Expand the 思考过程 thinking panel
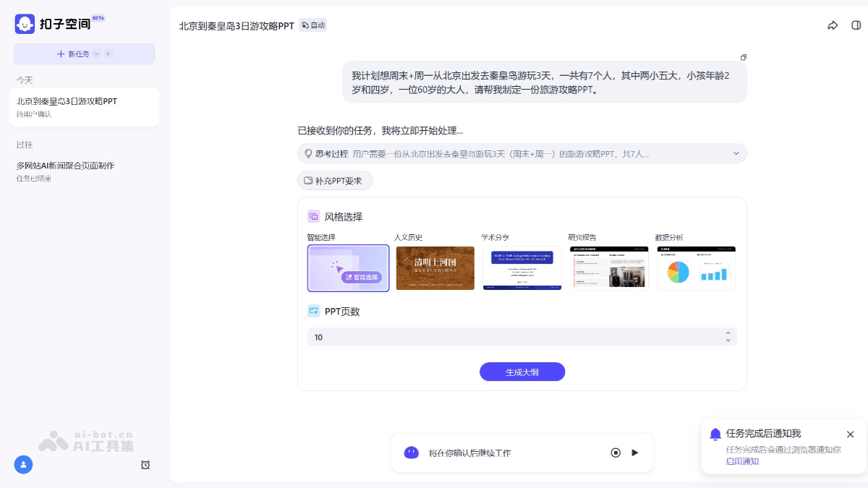This screenshot has height=488, width=868. 736,153
